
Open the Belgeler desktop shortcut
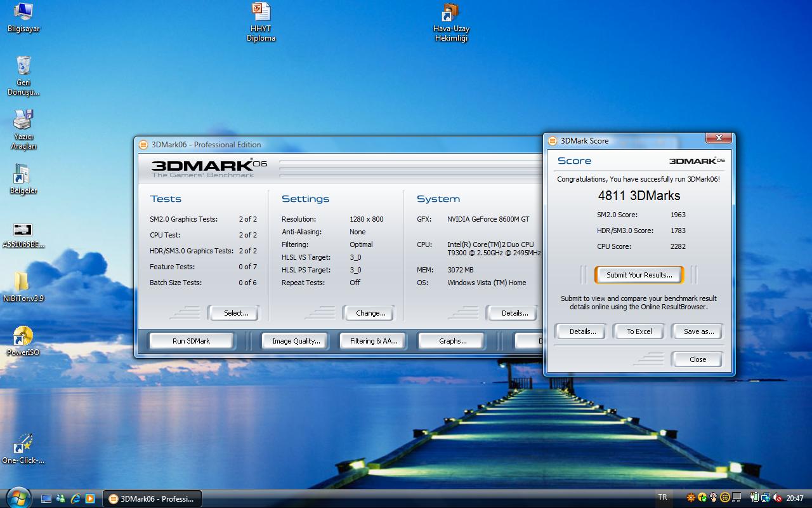pyautogui.click(x=23, y=179)
